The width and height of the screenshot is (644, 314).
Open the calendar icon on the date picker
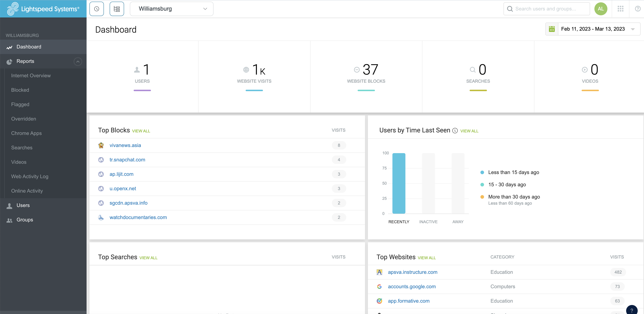point(552,29)
